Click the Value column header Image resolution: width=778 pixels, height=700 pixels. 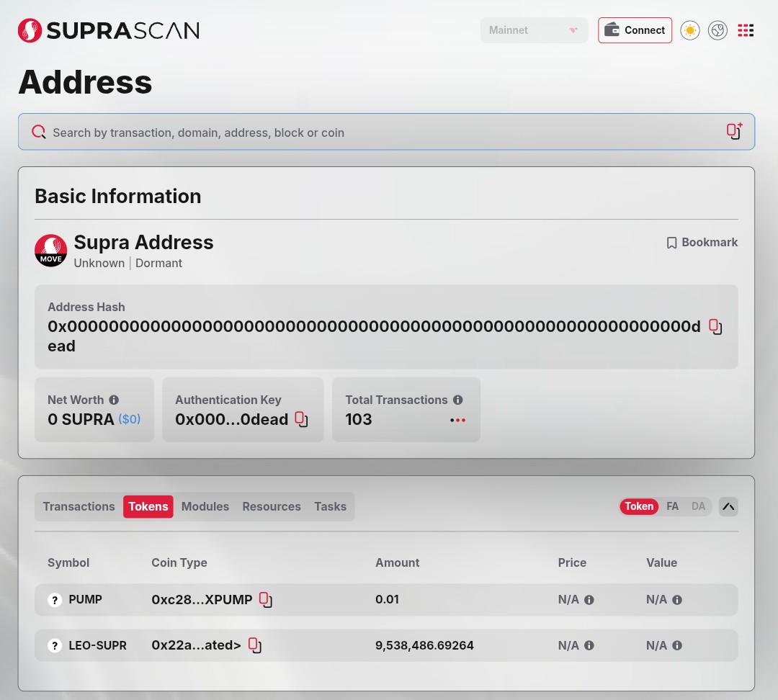point(661,562)
